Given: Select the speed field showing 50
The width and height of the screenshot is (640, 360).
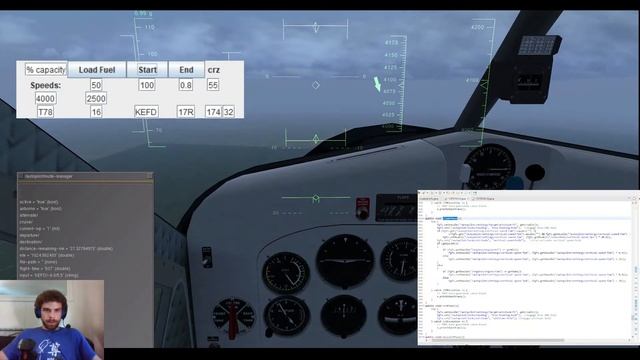Looking at the screenshot, I should coord(96,85).
